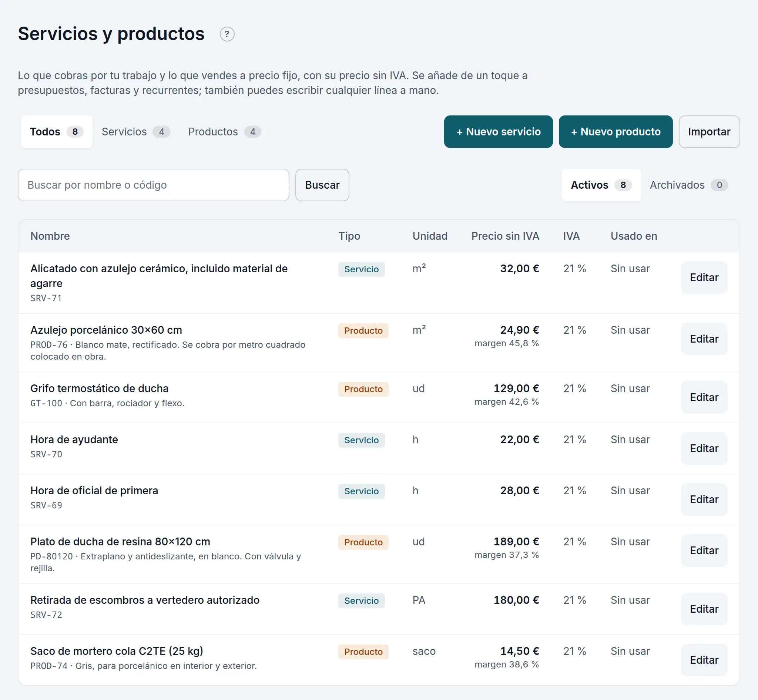Click the Servicio badge in Retirada de escombros row
Image resolution: width=758 pixels, height=700 pixels.
click(361, 601)
